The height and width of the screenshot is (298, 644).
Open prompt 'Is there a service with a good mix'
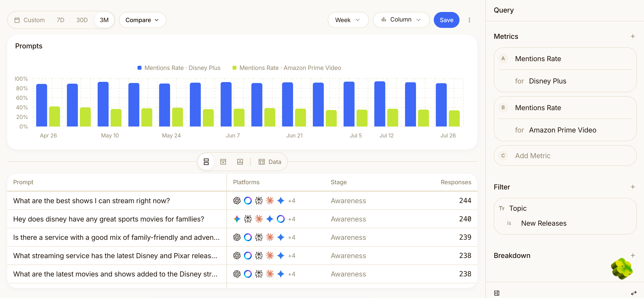click(116, 237)
